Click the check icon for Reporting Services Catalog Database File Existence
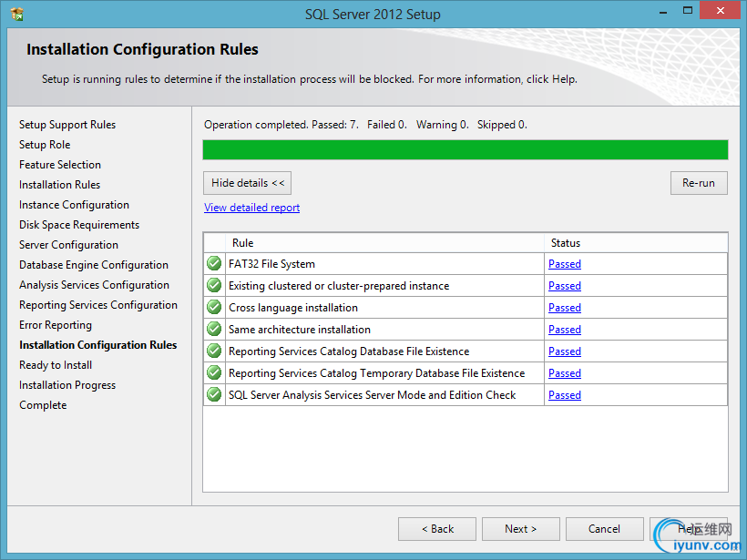This screenshot has height=560, width=747. click(x=214, y=351)
